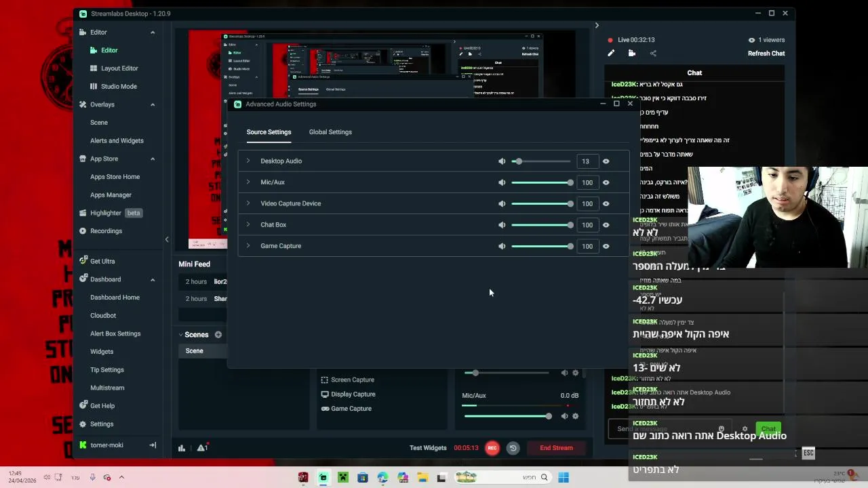Switch to Global Settings tab
868x488 pixels.
(x=330, y=132)
